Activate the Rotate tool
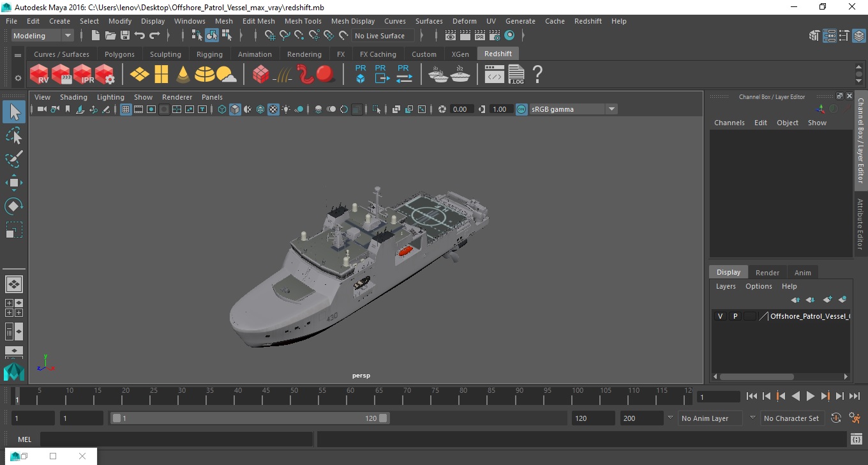This screenshot has height=465, width=868. 14,206
